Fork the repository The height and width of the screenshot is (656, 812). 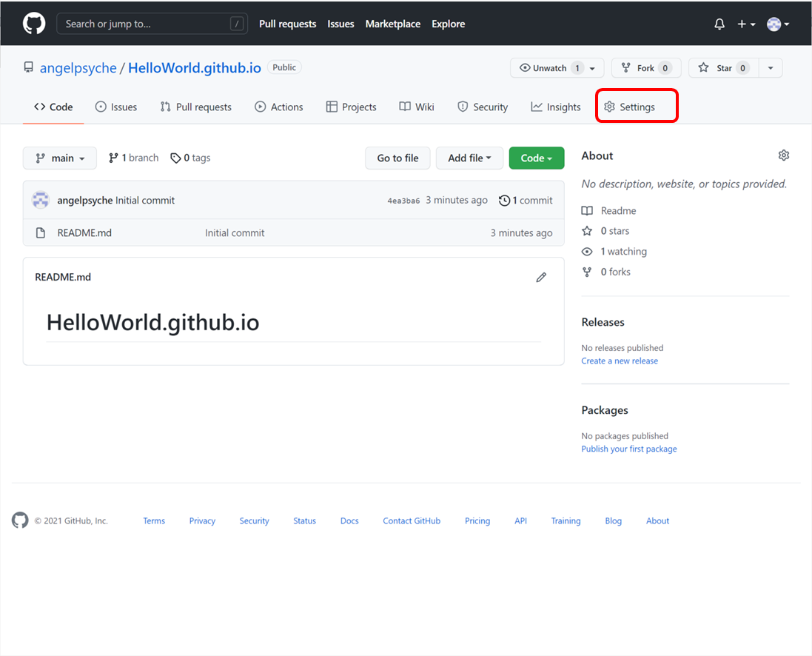pos(645,68)
